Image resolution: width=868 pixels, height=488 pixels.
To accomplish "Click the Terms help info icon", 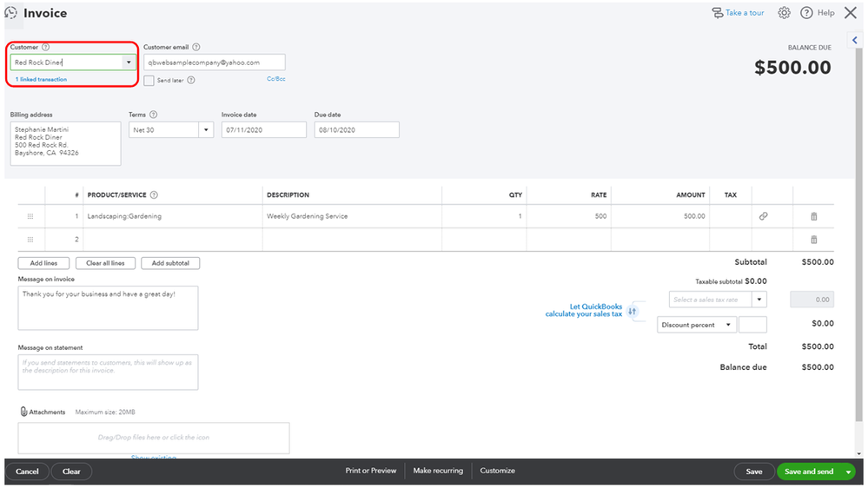I will click(x=154, y=115).
